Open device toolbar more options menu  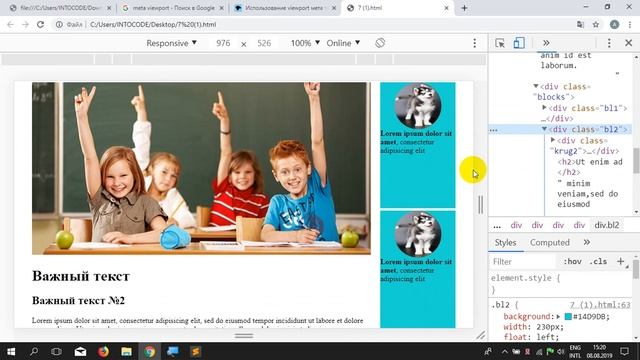474,43
